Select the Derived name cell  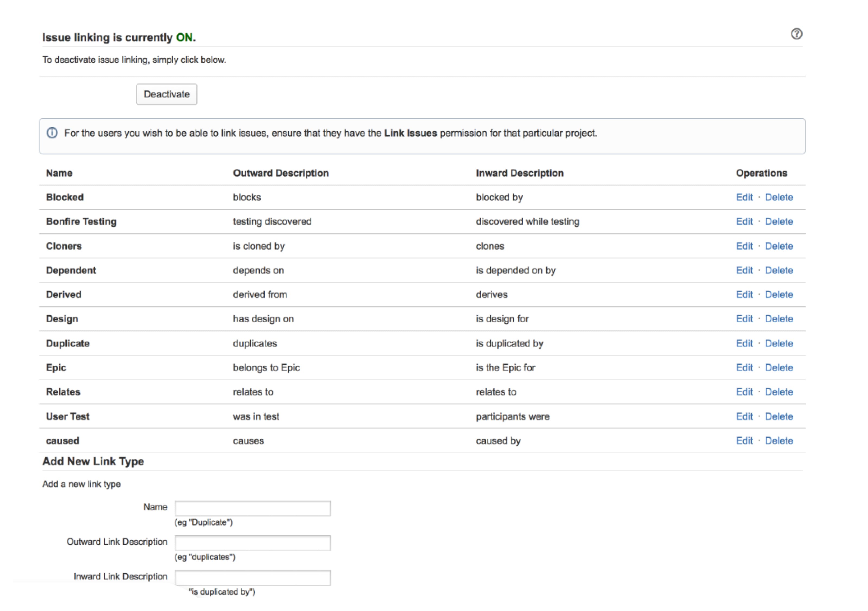tap(63, 294)
